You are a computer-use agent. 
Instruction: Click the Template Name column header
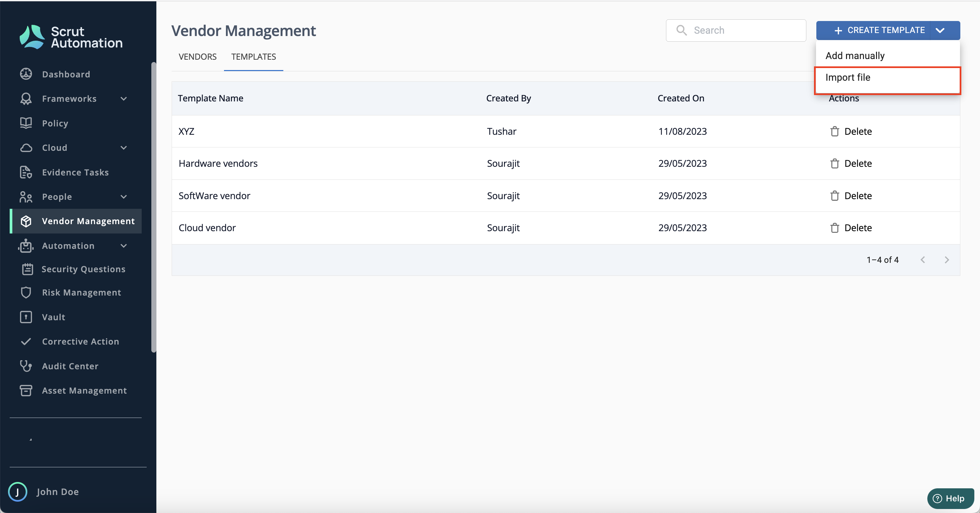pos(210,98)
